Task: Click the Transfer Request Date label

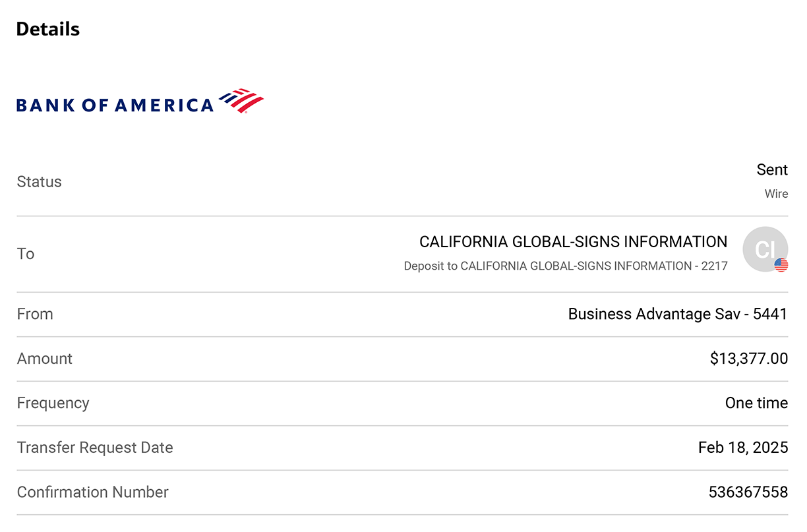Action: [95, 448]
